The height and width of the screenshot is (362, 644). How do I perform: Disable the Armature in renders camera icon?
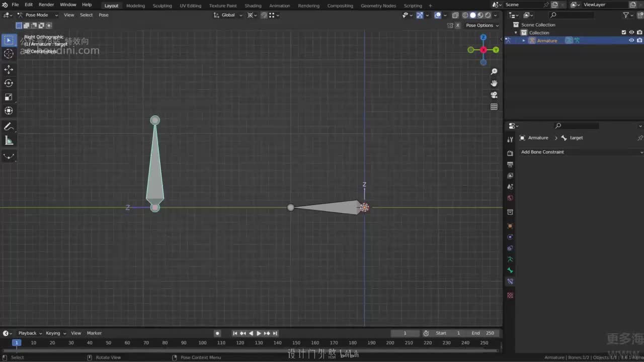pyautogui.click(x=639, y=41)
